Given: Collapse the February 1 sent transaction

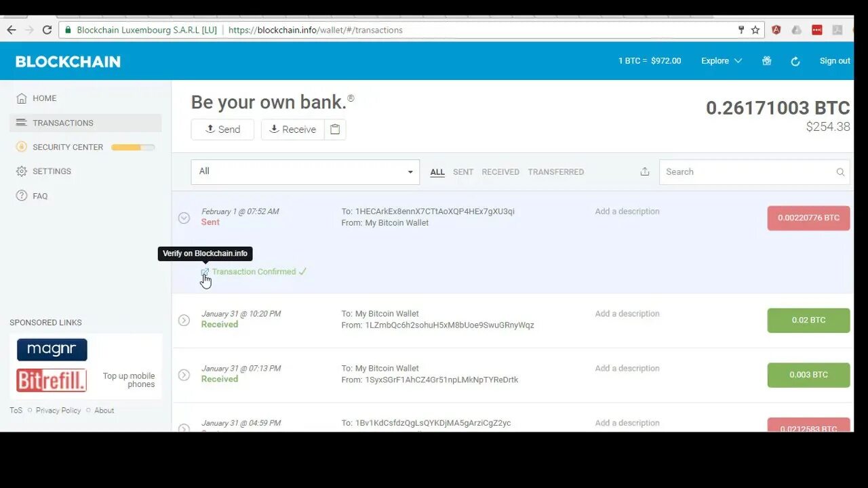Looking at the screenshot, I should click(184, 218).
